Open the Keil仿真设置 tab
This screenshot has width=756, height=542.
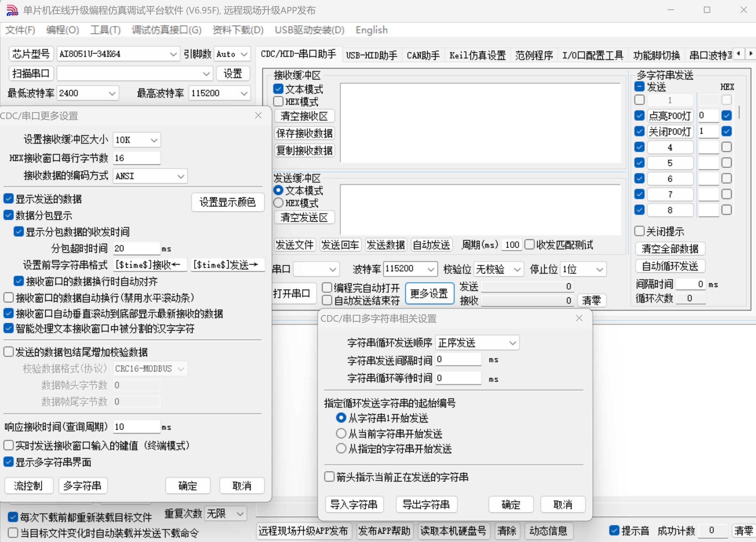point(477,55)
